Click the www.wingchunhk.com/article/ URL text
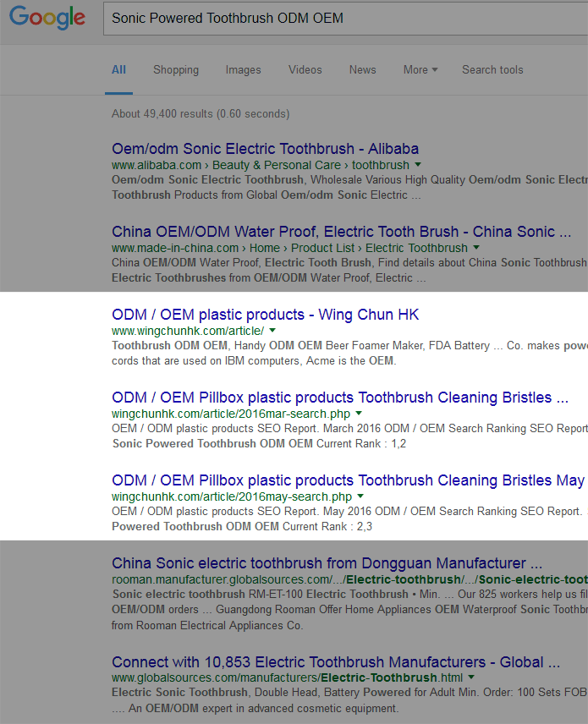 point(188,331)
